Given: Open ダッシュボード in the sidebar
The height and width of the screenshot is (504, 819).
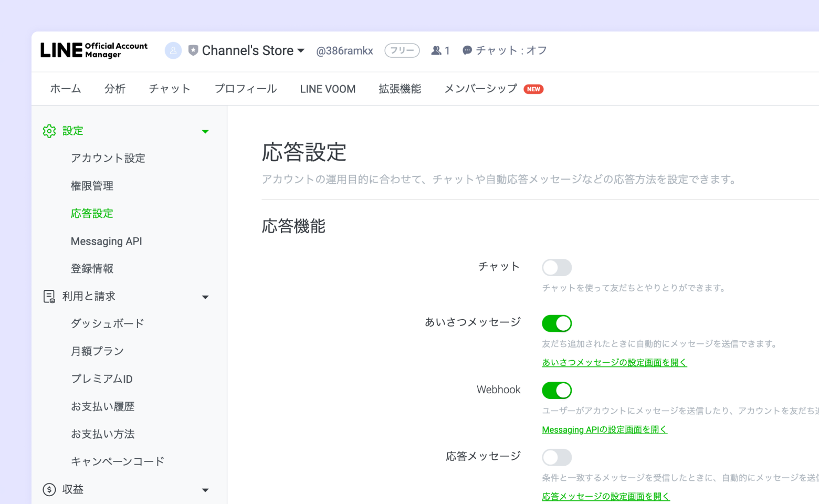Looking at the screenshot, I should (108, 323).
